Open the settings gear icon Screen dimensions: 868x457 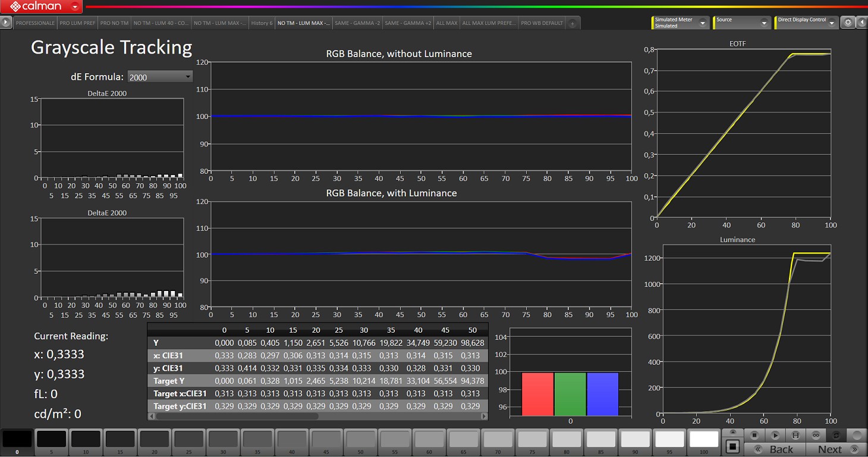coord(848,23)
